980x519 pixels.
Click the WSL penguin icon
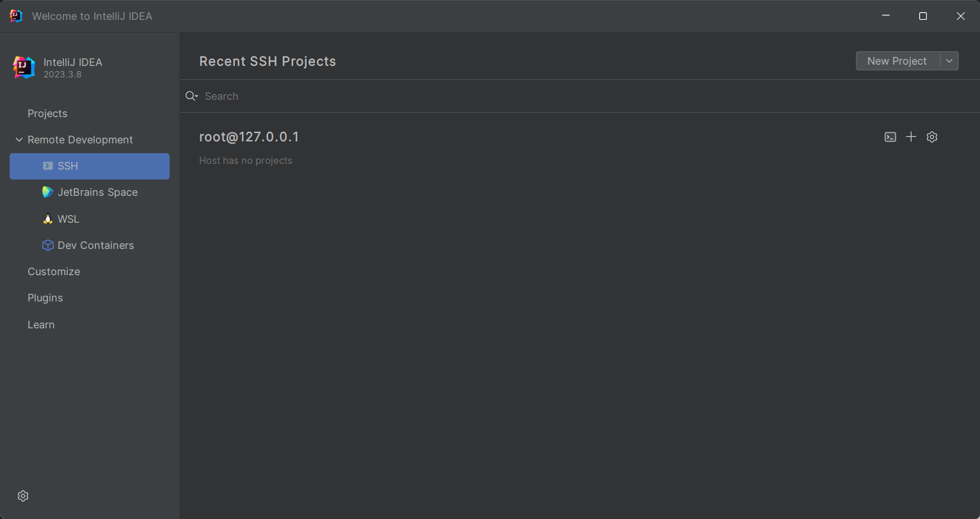tap(47, 219)
